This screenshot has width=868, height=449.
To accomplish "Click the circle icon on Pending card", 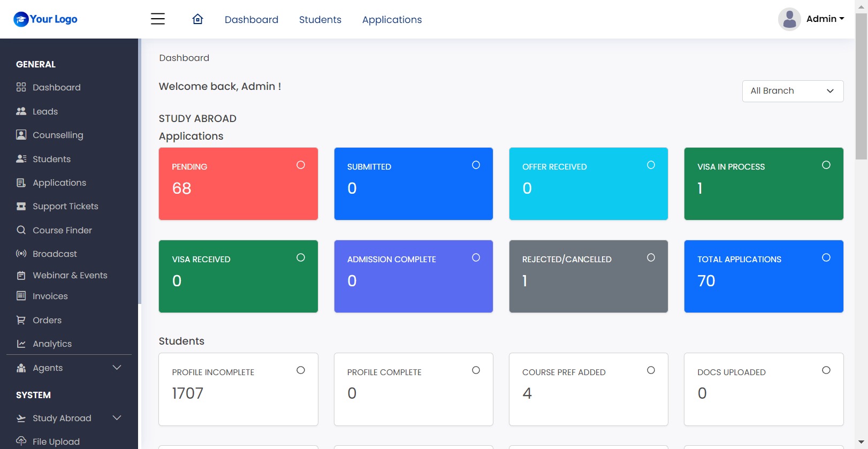I will [x=301, y=165].
